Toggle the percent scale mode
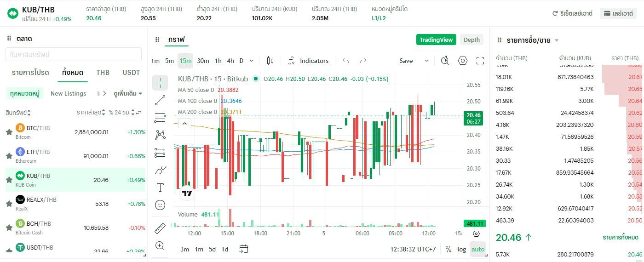The width and height of the screenshot is (644, 262). (448, 249)
